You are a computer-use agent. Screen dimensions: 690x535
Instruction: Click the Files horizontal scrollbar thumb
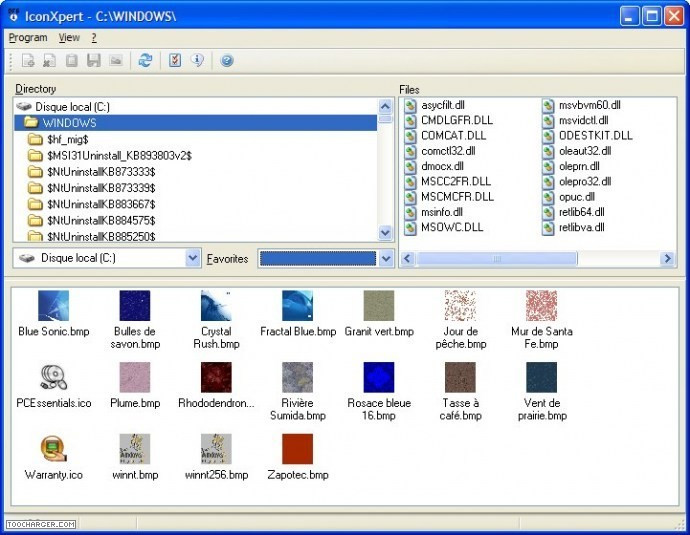[496, 258]
